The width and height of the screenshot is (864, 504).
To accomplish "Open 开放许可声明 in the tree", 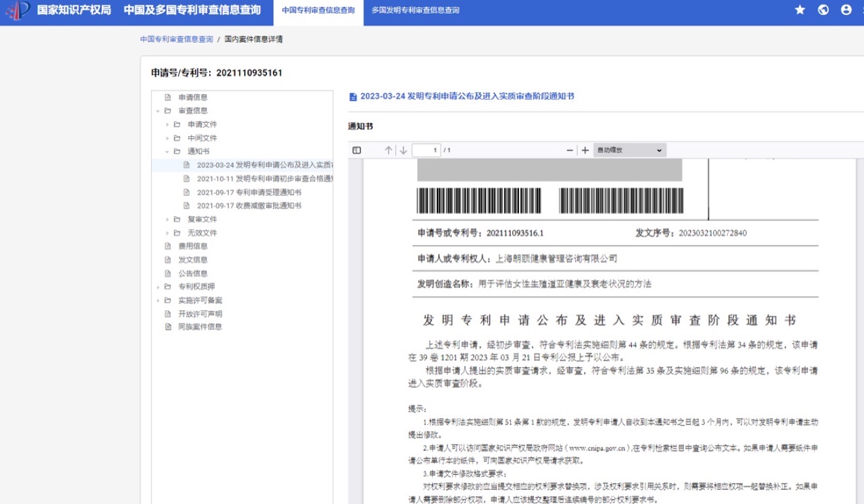I will coord(201,314).
